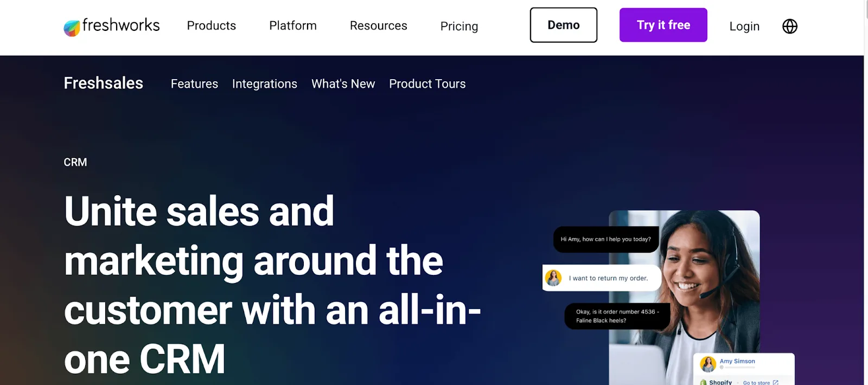Image resolution: width=868 pixels, height=385 pixels.
Task: Click the 'Unite sales and marketing' headline
Action: (x=272, y=285)
